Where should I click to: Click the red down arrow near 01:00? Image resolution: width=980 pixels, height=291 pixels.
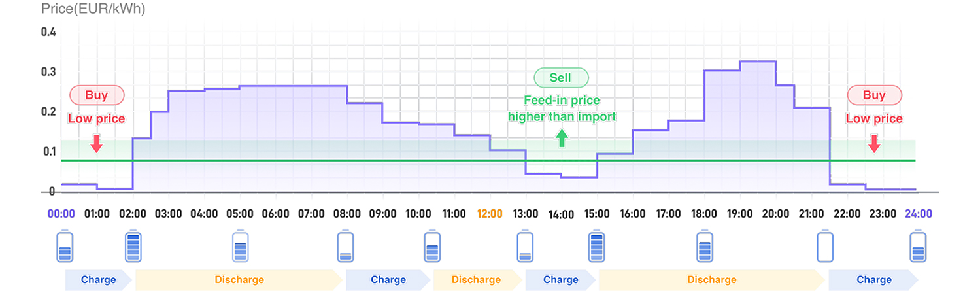click(96, 143)
